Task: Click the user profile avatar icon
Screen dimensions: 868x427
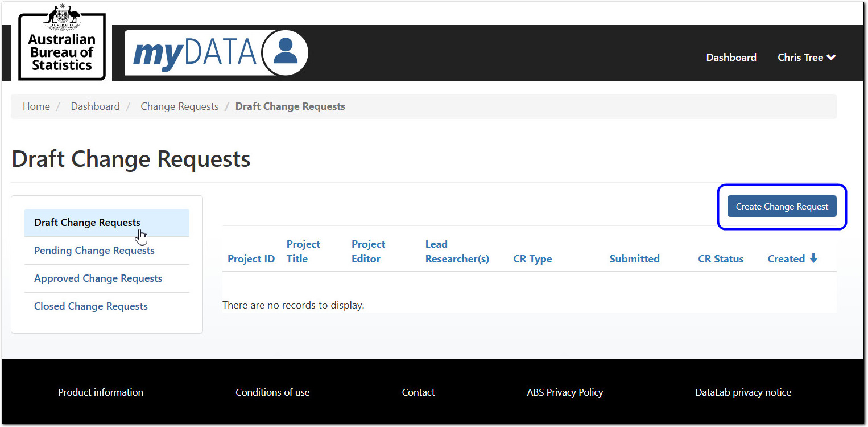Action: click(286, 52)
